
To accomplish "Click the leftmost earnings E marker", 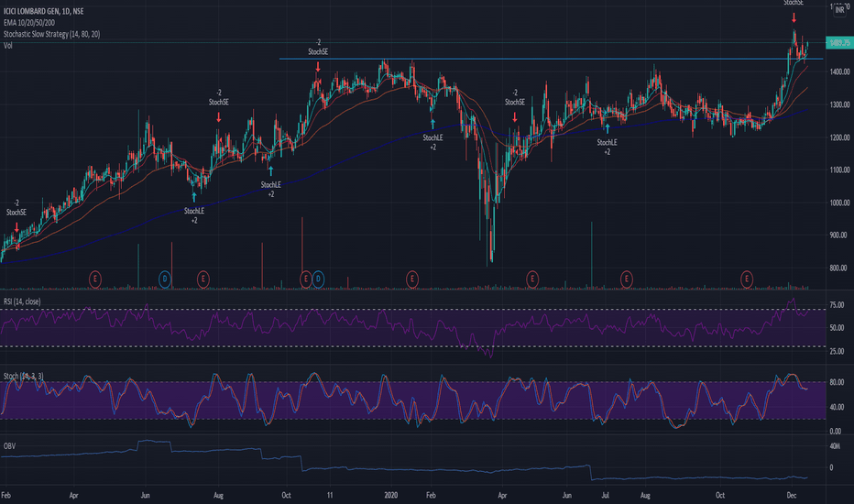I will tap(94, 279).
